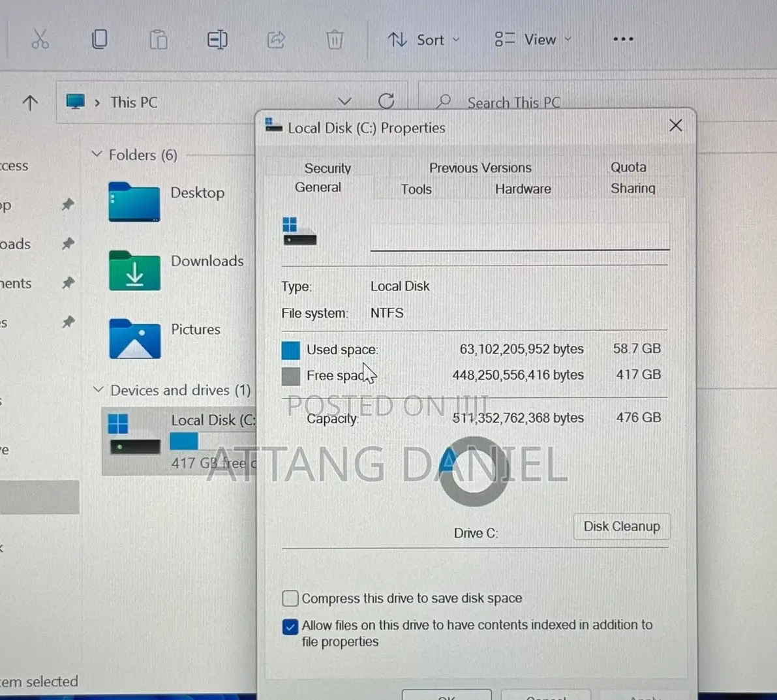Screen dimensions: 777x700
Task: Close the Local Disk (C:) Properties dialog
Action: coord(675,125)
